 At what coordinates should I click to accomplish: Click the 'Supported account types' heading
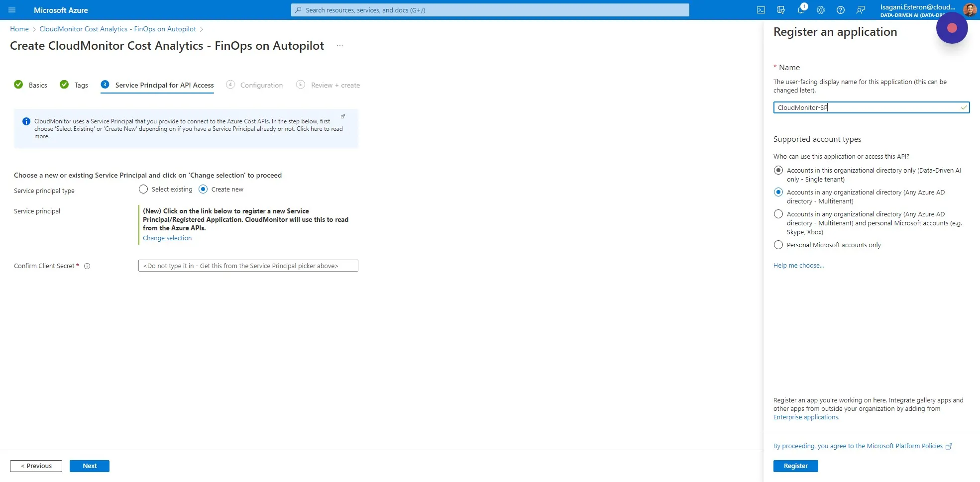pyautogui.click(x=817, y=139)
